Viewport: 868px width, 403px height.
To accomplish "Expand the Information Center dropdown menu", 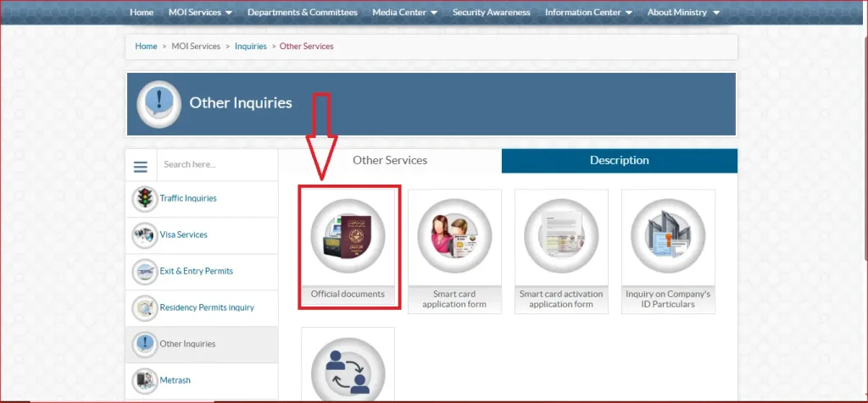I will coord(588,12).
